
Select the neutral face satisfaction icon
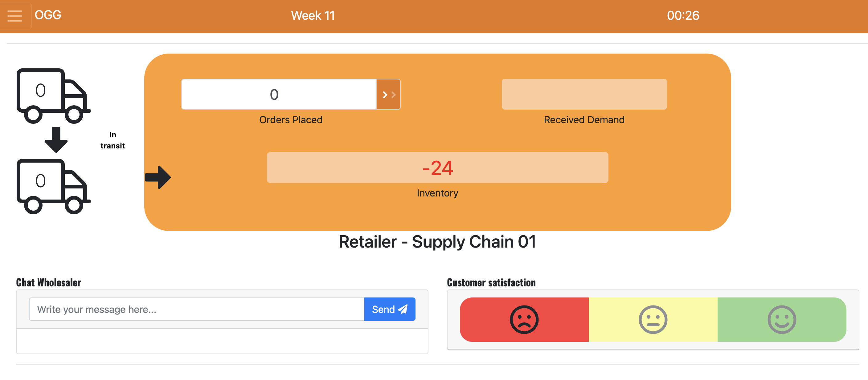[653, 319]
